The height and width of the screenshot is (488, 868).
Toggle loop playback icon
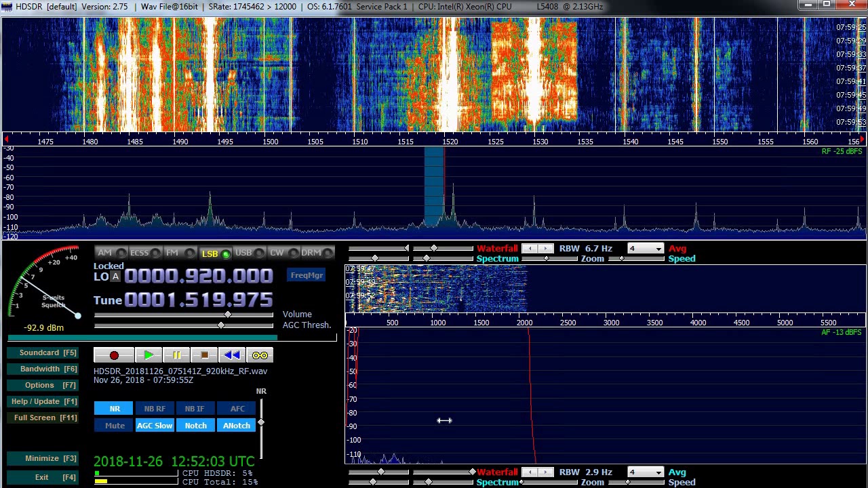click(x=260, y=355)
